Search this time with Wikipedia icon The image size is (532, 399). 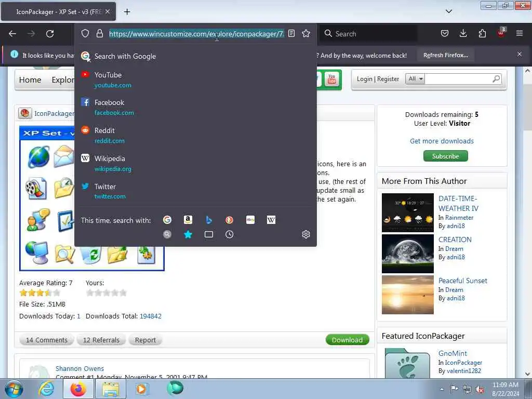[x=271, y=220]
